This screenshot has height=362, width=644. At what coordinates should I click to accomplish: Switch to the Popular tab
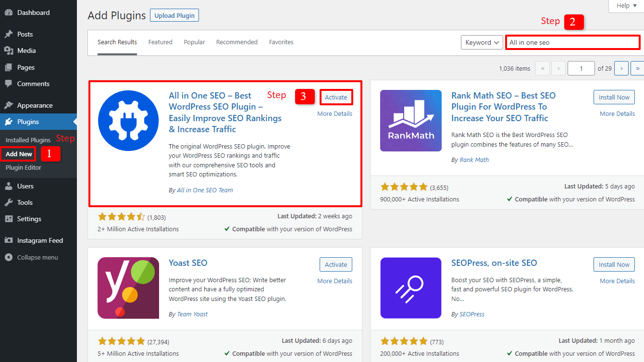tap(194, 42)
